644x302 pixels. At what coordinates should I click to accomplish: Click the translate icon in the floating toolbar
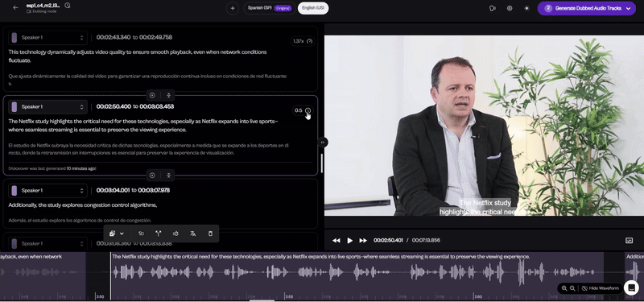pos(192,234)
